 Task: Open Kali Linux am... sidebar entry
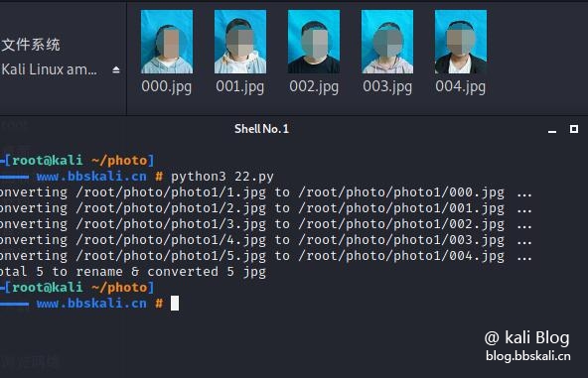[49, 69]
